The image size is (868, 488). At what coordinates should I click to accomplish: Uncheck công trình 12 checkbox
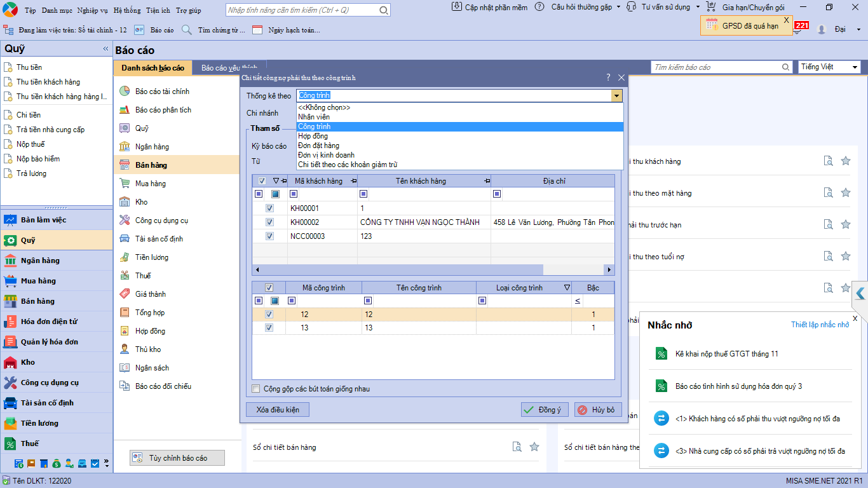(x=269, y=315)
